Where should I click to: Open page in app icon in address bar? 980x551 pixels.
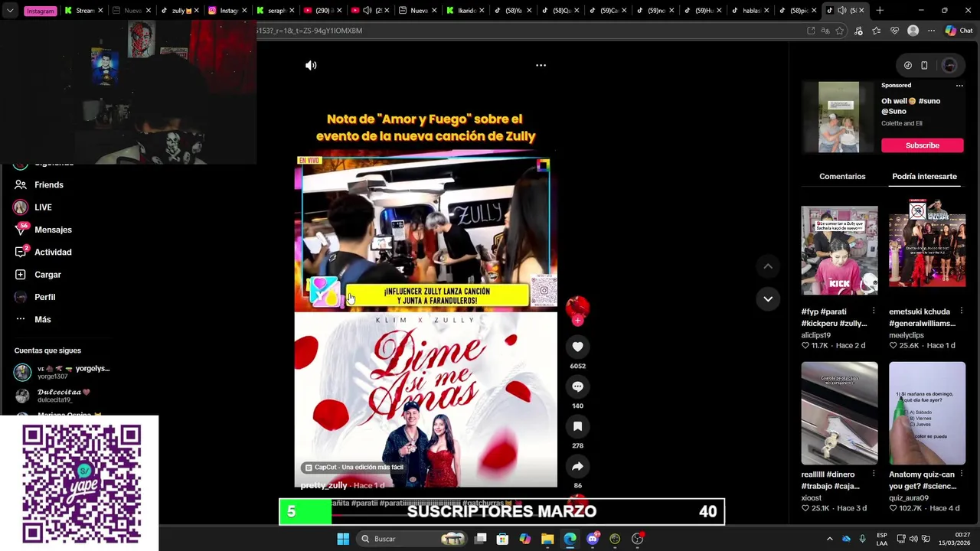(811, 31)
